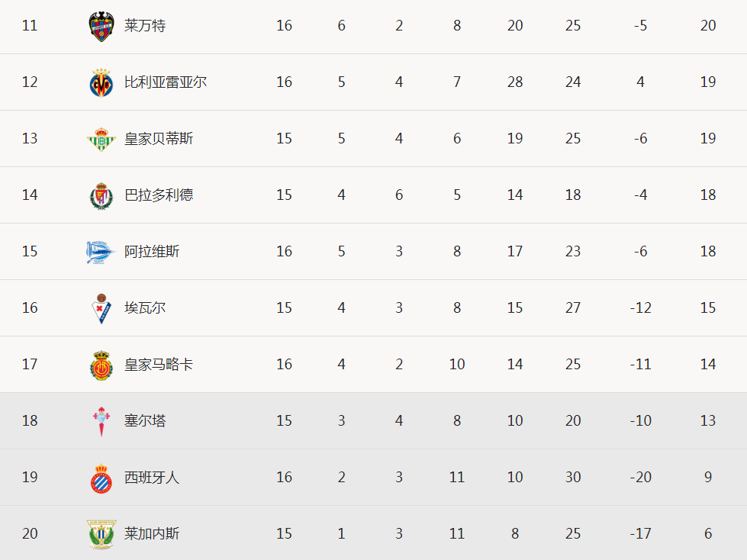Click the Alavés blue crest icon

tap(101, 252)
